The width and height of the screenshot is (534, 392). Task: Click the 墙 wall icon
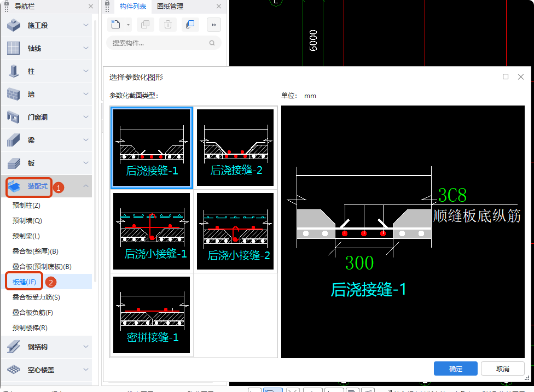pos(14,94)
